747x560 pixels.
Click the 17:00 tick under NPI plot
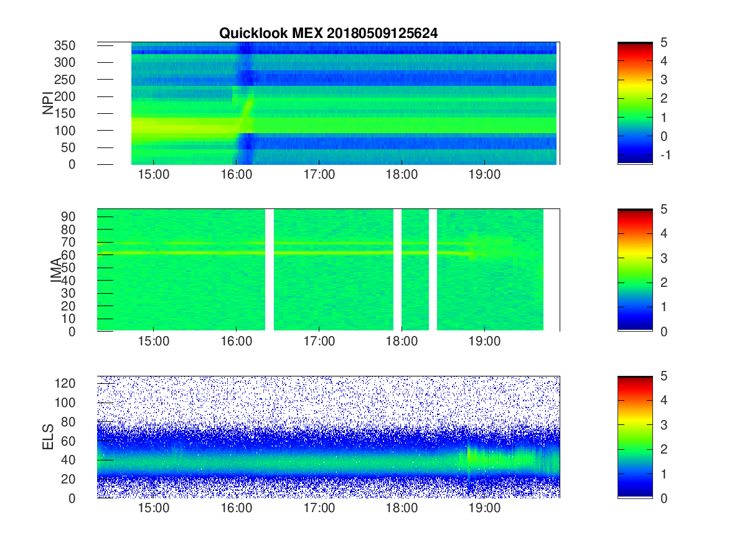click(x=319, y=175)
